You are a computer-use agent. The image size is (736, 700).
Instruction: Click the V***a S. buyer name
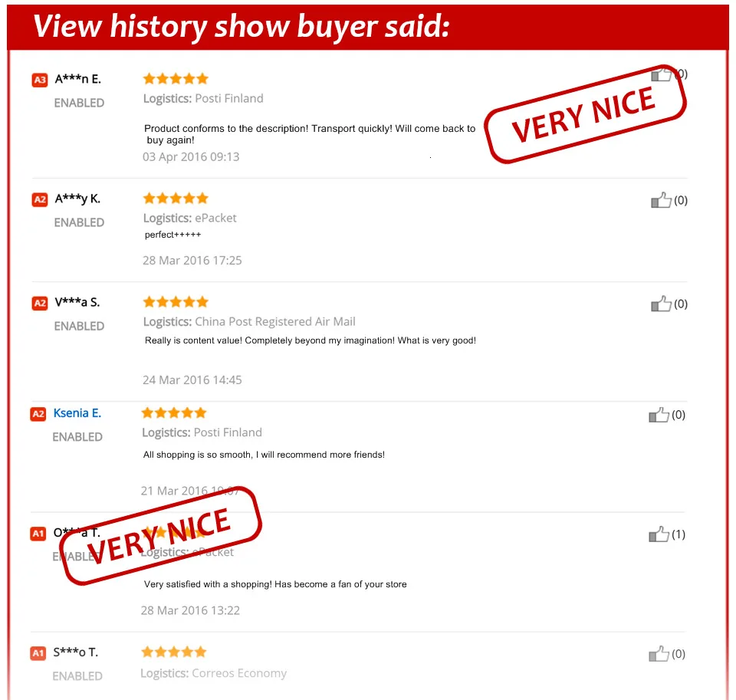(77, 302)
